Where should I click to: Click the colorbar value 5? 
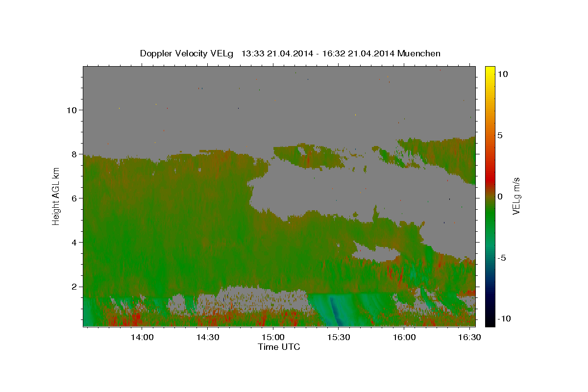tap(500, 135)
